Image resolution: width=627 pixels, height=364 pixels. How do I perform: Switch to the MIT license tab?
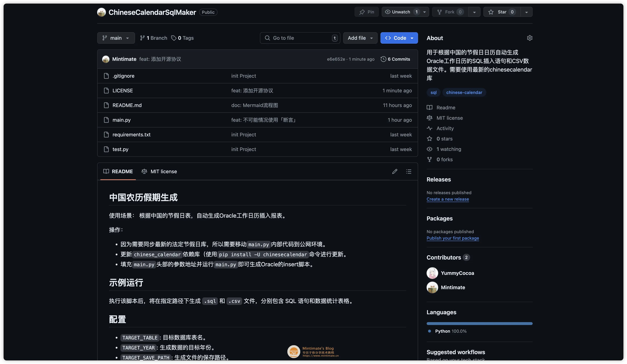159,171
